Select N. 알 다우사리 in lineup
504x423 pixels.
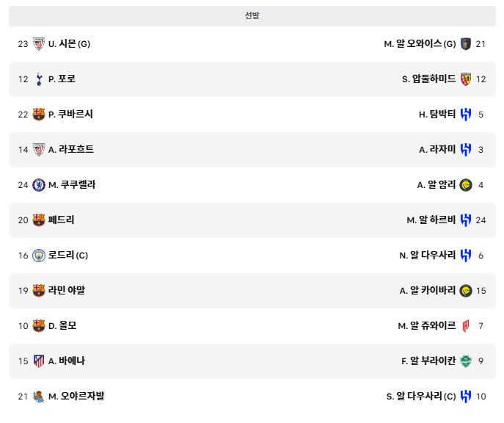[x=428, y=256]
